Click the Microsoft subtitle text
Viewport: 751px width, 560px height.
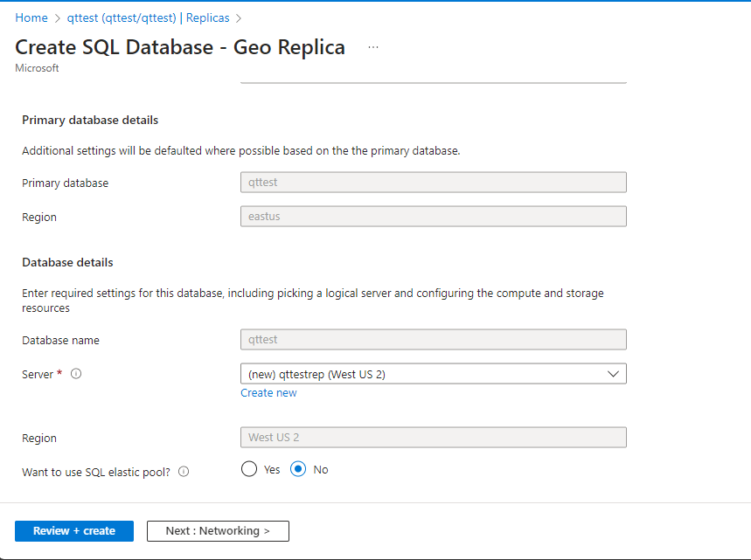(x=37, y=68)
